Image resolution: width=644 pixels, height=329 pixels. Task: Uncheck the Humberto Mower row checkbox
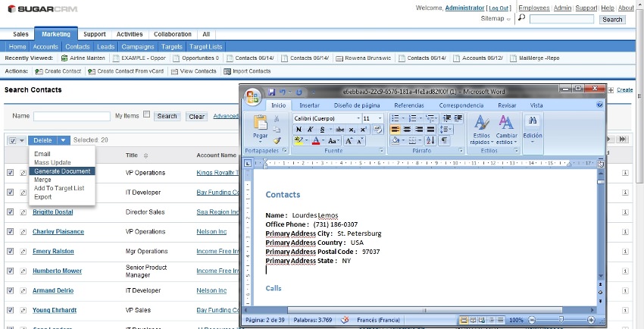point(11,271)
